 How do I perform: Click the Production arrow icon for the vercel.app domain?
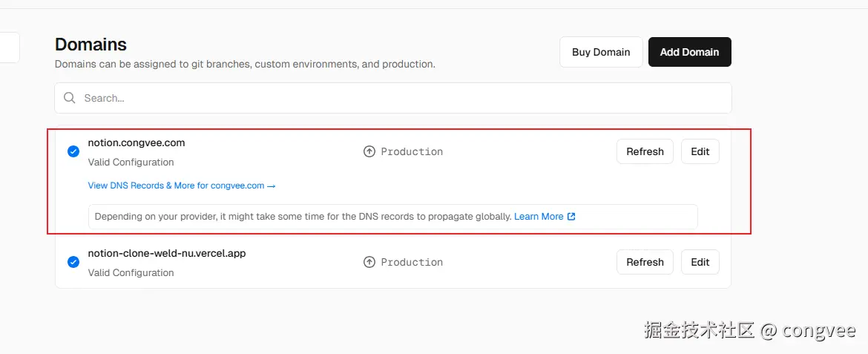(369, 262)
